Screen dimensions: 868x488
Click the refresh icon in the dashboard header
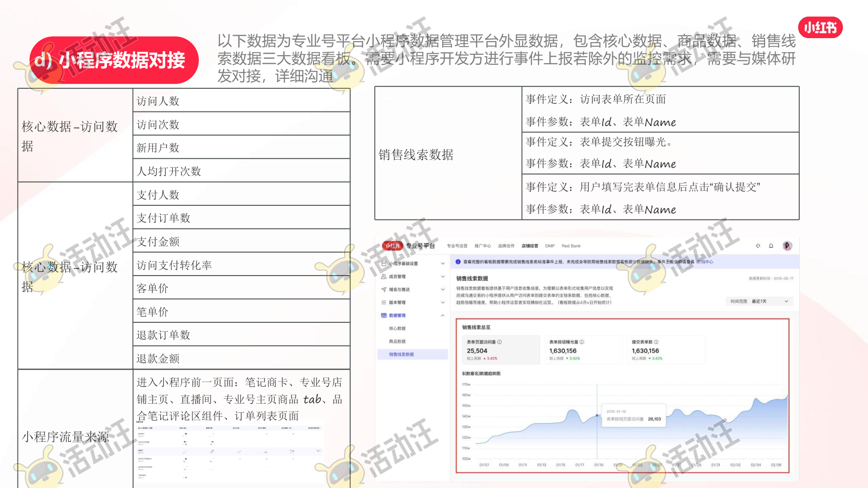[758, 246]
